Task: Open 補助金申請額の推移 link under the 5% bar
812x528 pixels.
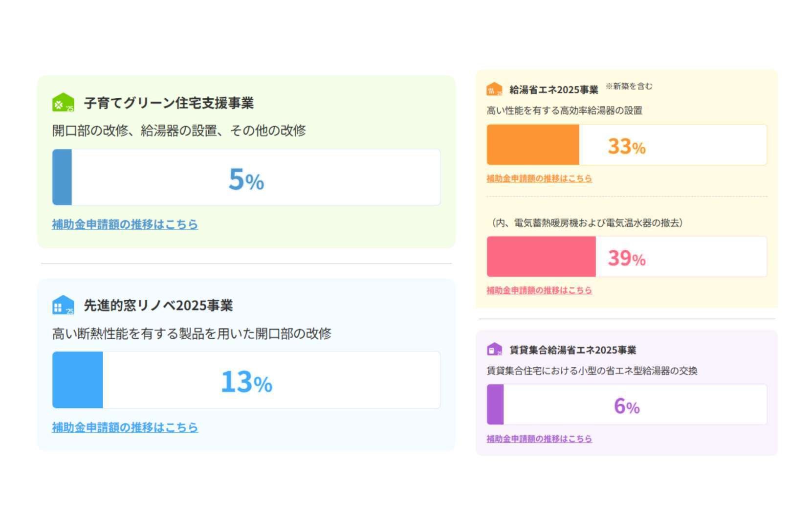Action: pos(125,224)
